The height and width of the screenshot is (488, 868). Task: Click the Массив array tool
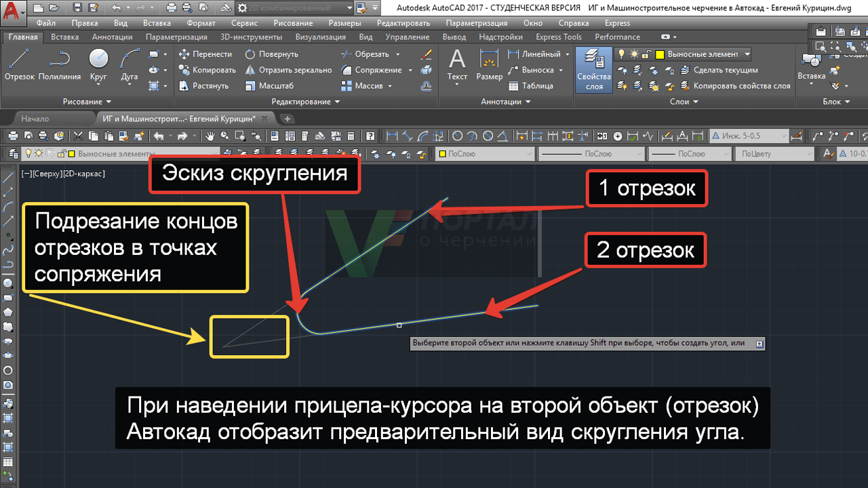[362, 86]
